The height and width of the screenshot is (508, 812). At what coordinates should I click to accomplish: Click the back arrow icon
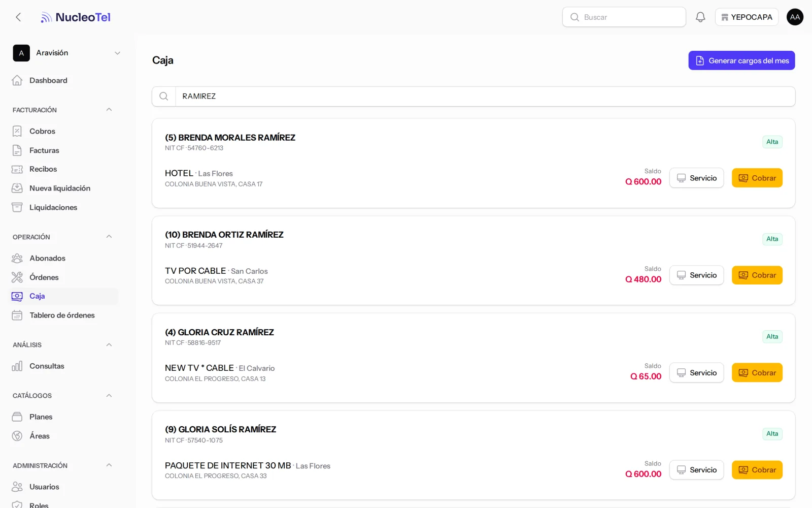[x=18, y=17]
